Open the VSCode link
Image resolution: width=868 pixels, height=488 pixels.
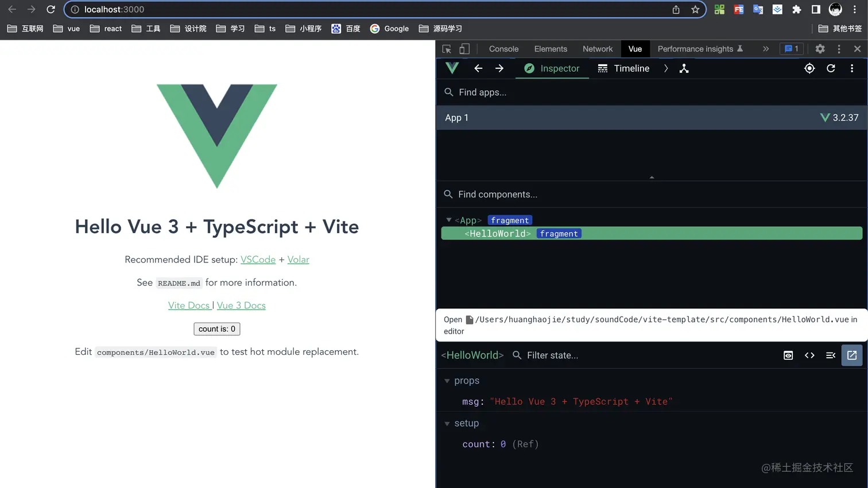(258, 260)
